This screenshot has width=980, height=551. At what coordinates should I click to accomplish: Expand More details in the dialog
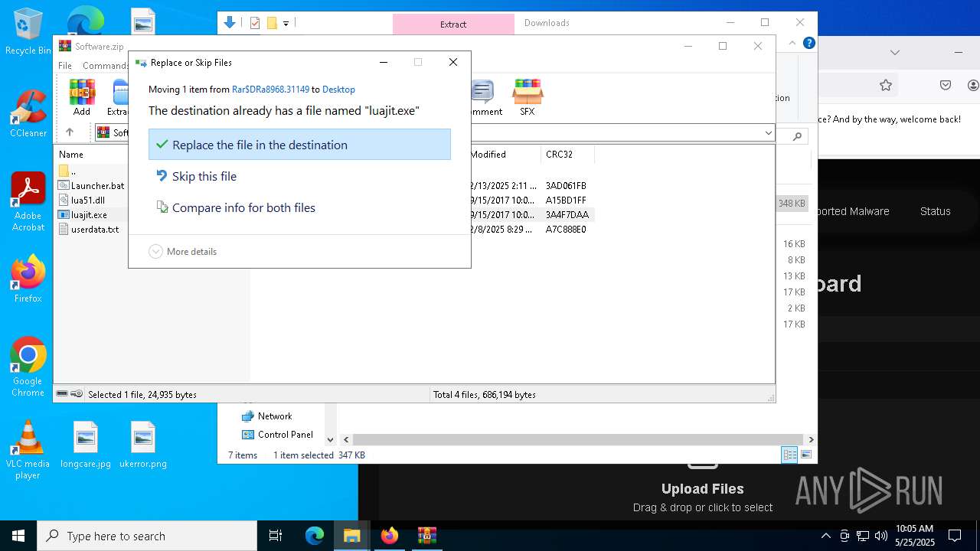[x=182, y=251]
